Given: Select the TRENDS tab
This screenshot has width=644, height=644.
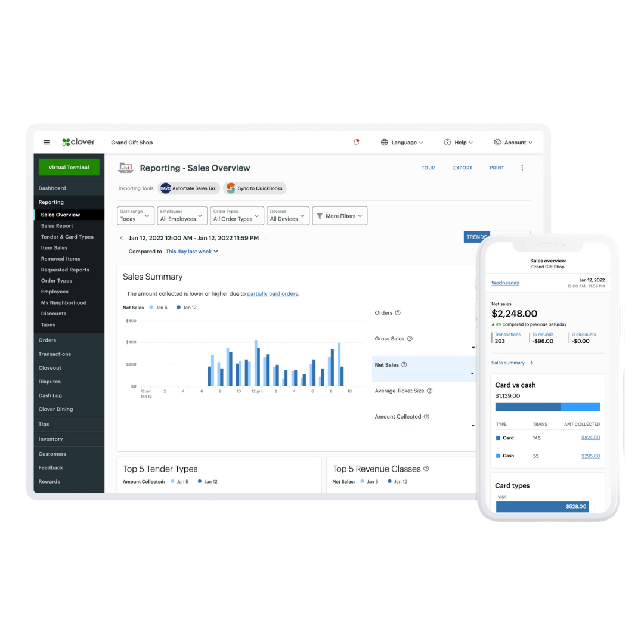Looking at the screenshot, I should click(x=476, y=237).
